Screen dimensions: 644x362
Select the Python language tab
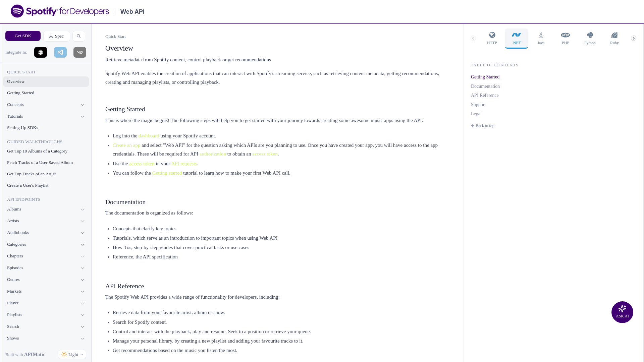pyautogui.click(x=590, y=39)
